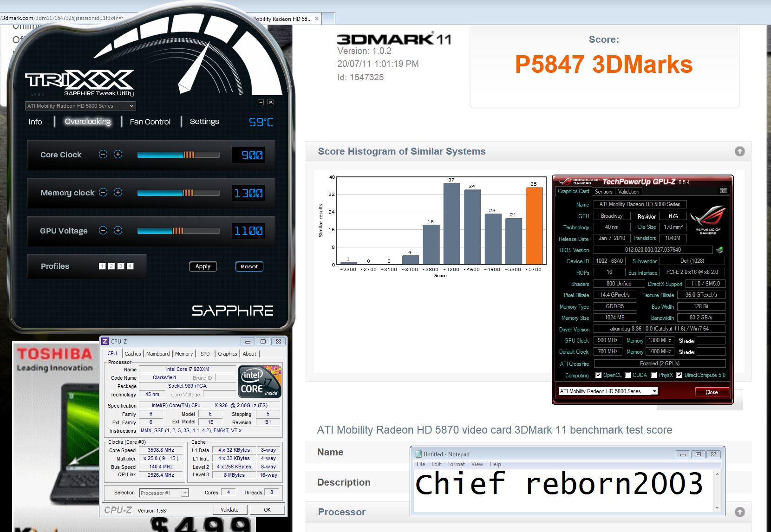Open the CPU-Z Memory tab

point(184,354)
